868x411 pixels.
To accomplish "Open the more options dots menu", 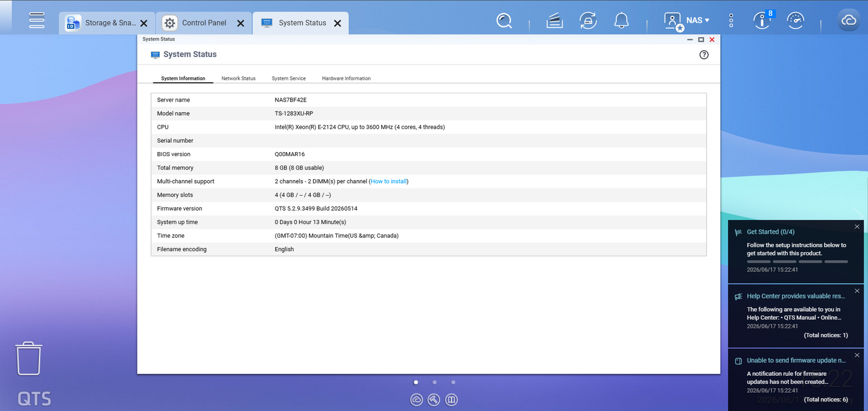I will [x=731, y=21].
